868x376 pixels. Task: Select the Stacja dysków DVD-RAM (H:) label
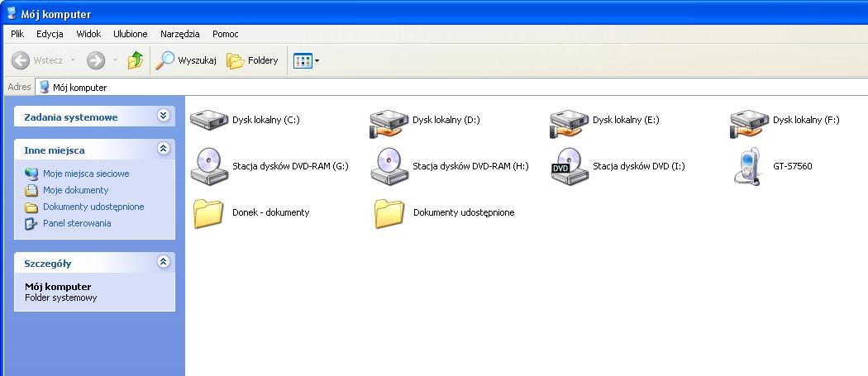470,165
